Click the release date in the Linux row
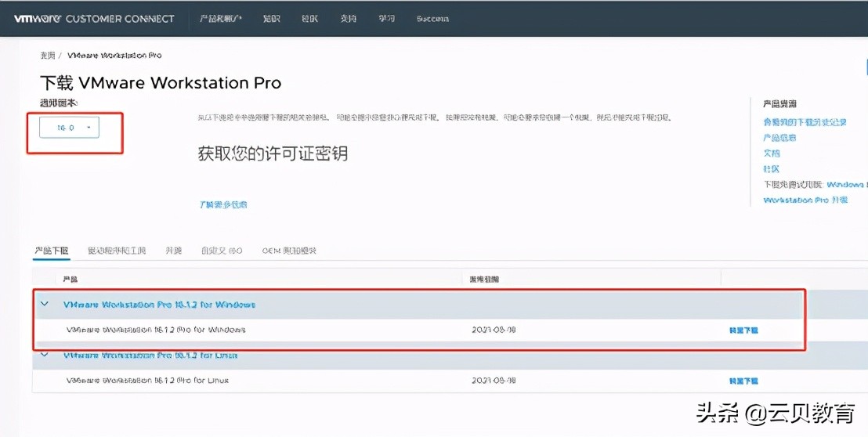868x437 pixels. click(494, 381)
